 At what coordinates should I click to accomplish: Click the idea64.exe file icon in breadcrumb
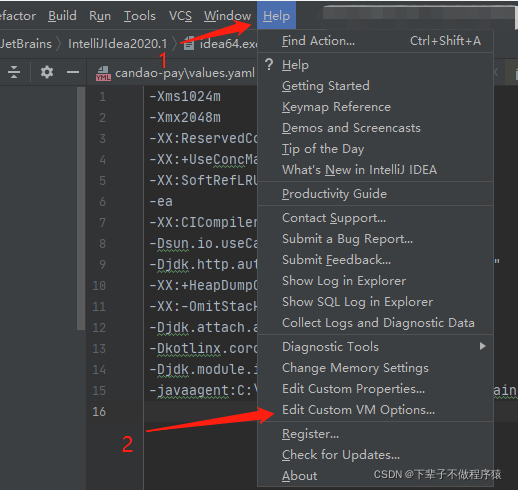coord(189,44)
